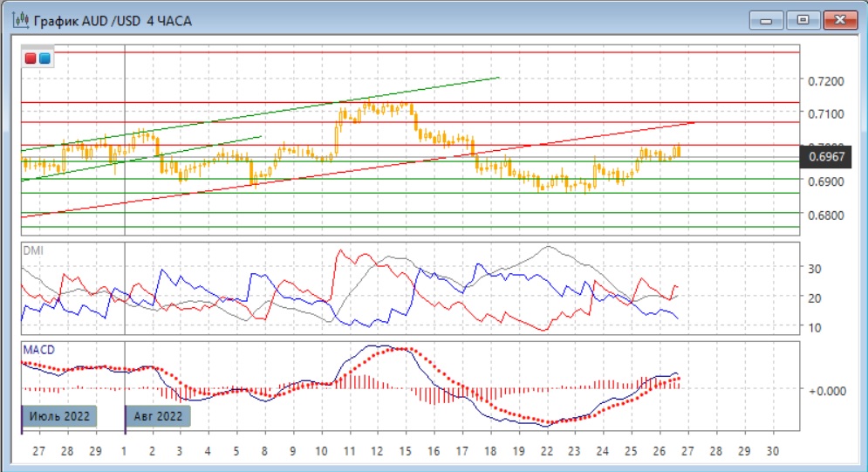The image size is (868, 472).
Task: Click the 0.6900 price axis label
Action: (x=826, y=181)
